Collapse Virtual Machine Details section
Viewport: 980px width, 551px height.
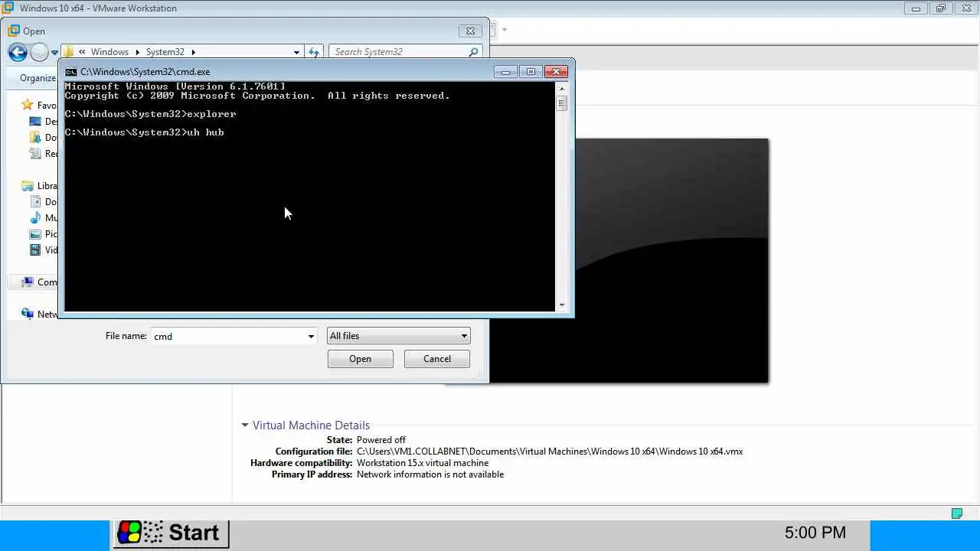(245, 425)
